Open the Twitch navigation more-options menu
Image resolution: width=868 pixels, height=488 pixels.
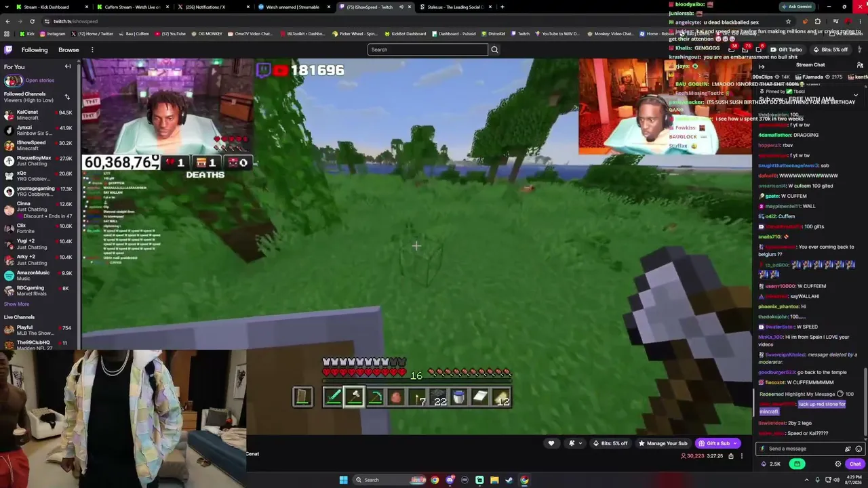click(92, 49)
